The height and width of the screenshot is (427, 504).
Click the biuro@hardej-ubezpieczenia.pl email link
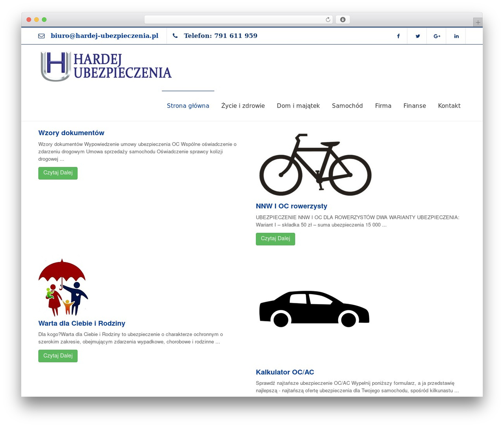point(104,36)
